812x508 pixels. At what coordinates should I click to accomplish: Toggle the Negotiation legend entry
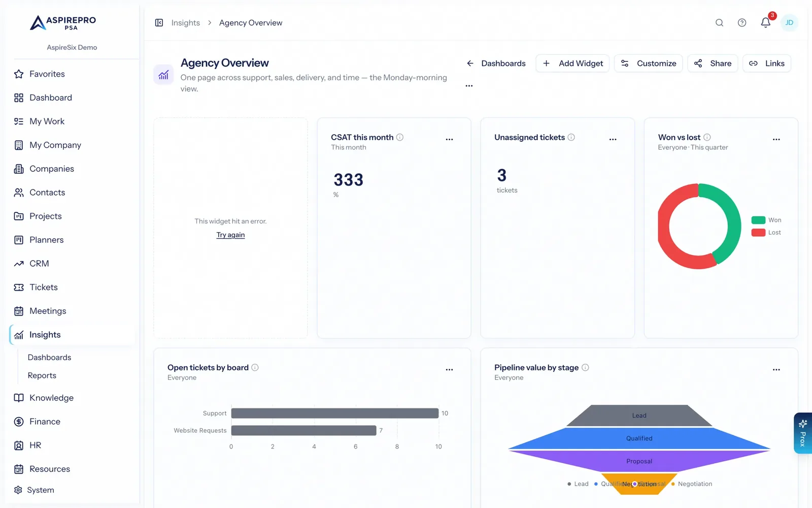pyautogui.click(x=691, y=484)
